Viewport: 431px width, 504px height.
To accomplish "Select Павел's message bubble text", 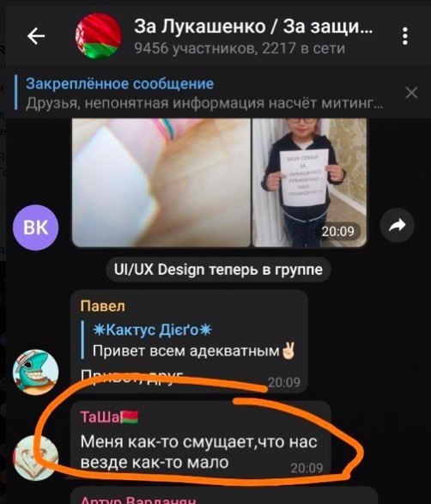I will (131, 375).
